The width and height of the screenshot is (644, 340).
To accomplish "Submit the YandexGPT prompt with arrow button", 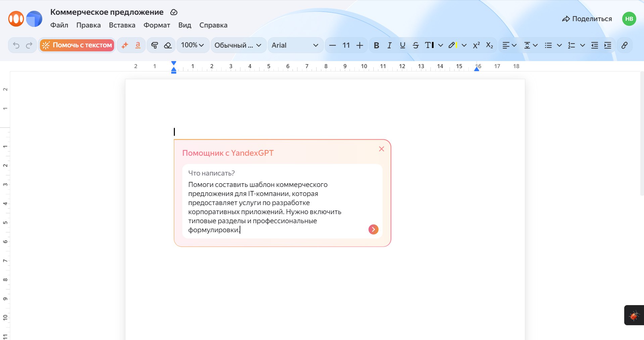I will [x=373, y=230].
